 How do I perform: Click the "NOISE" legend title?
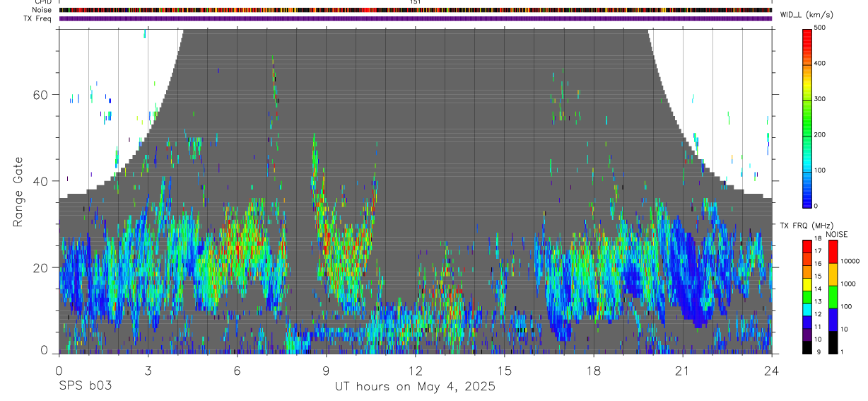pos(836,234)
